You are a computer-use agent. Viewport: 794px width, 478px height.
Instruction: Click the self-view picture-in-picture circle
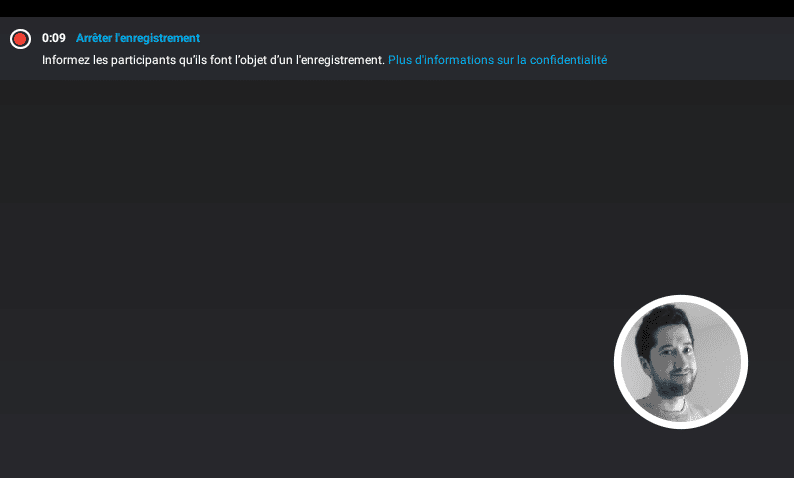click(681, 362)
